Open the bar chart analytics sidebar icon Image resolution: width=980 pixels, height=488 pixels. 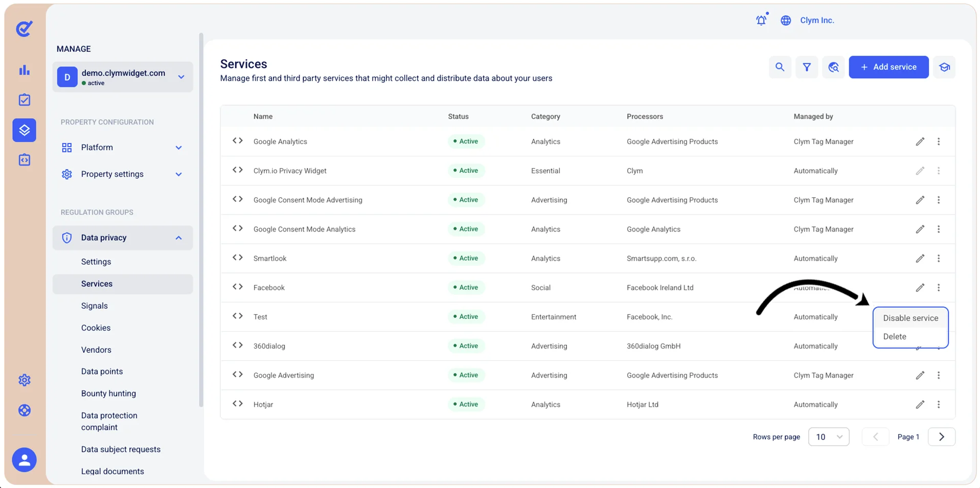coord(24,70)
